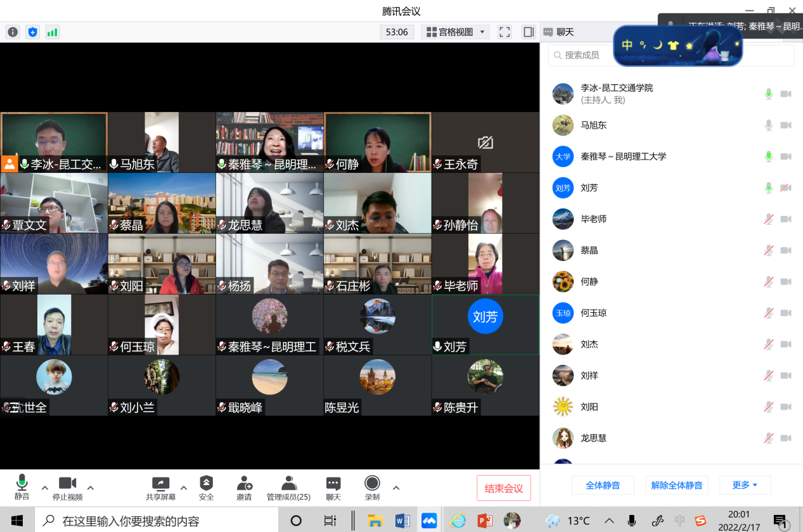The height and width of the screenshot is (532, 803).
Task: Click the 结束会议 button
Action: click(503, 488)
